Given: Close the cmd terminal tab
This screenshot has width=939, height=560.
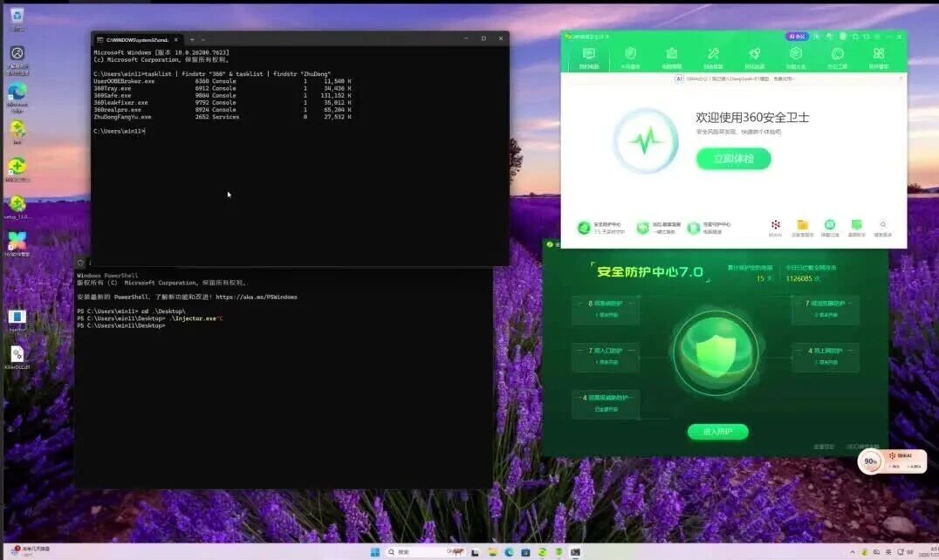Looking at the screenshot, I should point(176,39).
